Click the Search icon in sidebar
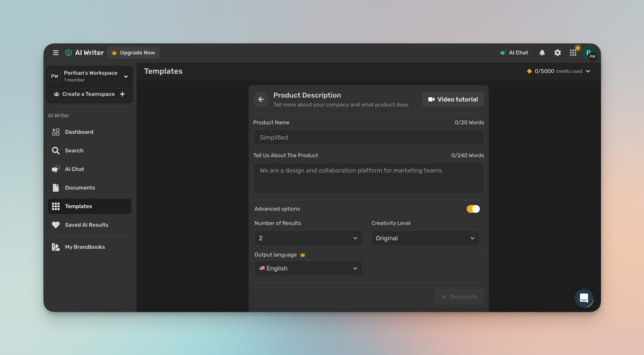Viewport: 644px width, 355px height. (56, 150)
